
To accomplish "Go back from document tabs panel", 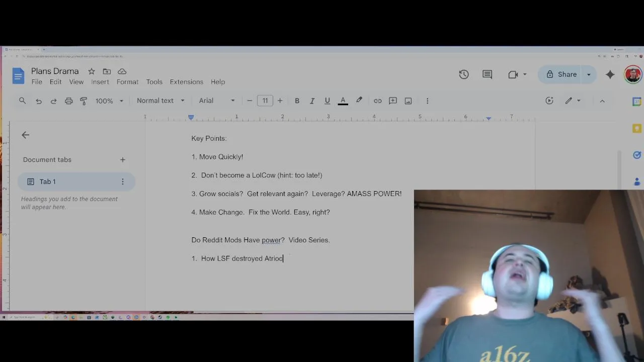I will click(x=26, y=135).
